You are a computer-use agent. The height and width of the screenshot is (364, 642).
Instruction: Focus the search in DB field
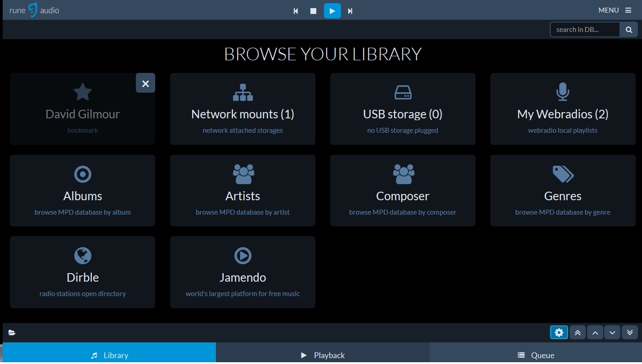coord(585,30)
